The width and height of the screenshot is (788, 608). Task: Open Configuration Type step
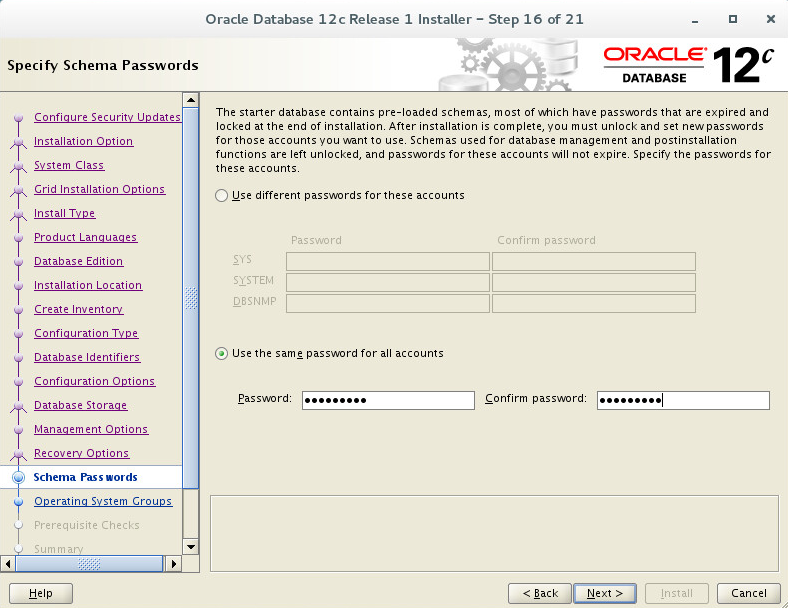pyautogui.click(x=86, y=333)
